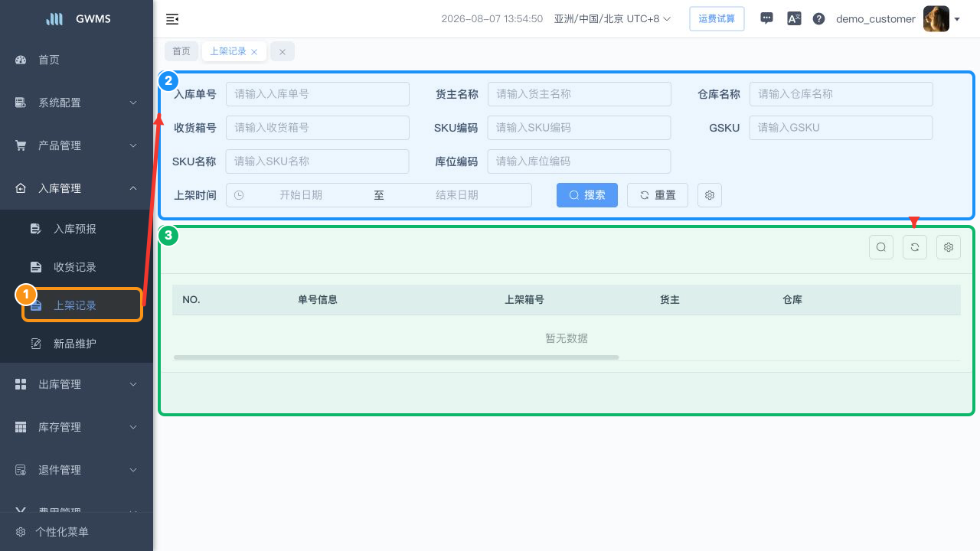Image resolution: width=980 pixels, height=551 pixels.
Task: Click the SKU名称 input field
Action: click(318, 161)
